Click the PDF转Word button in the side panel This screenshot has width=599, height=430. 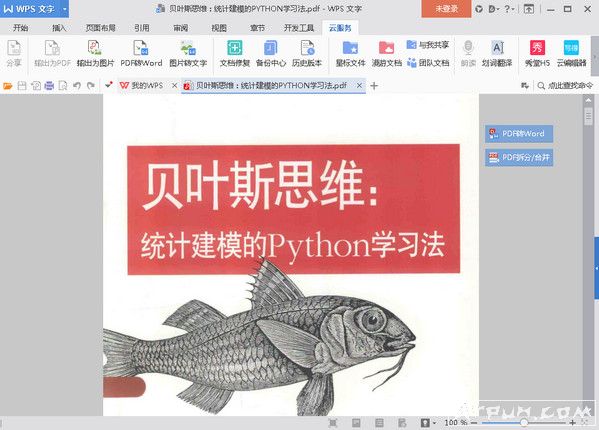519,134
